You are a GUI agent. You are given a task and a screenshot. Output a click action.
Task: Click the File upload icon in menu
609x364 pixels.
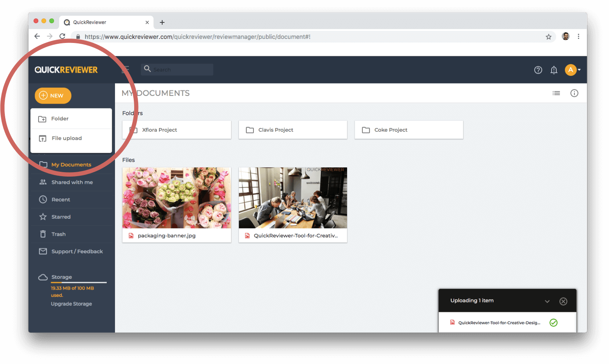click(43, 138)
